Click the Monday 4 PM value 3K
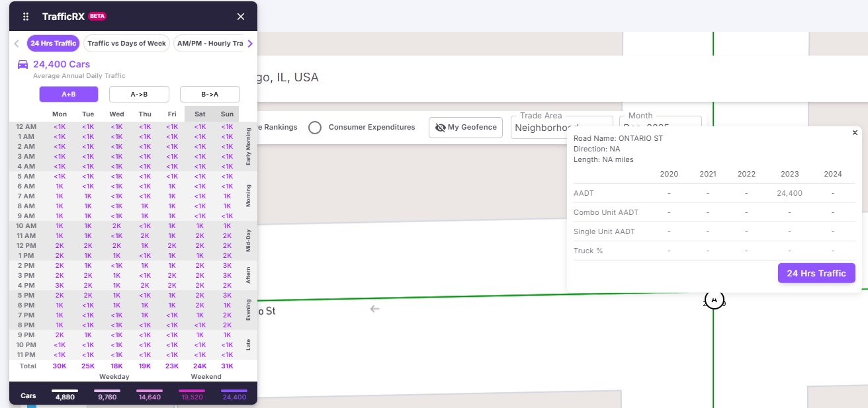 60,285
